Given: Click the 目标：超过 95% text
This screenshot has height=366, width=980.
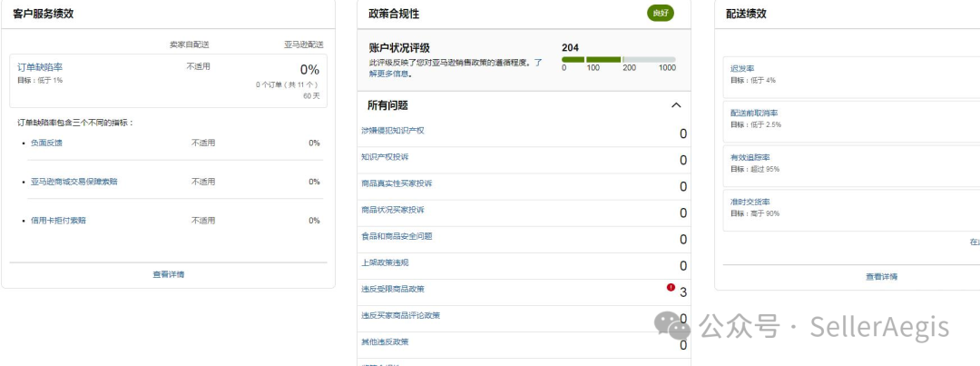Looking at the screenshot, I should click(755, 169).
